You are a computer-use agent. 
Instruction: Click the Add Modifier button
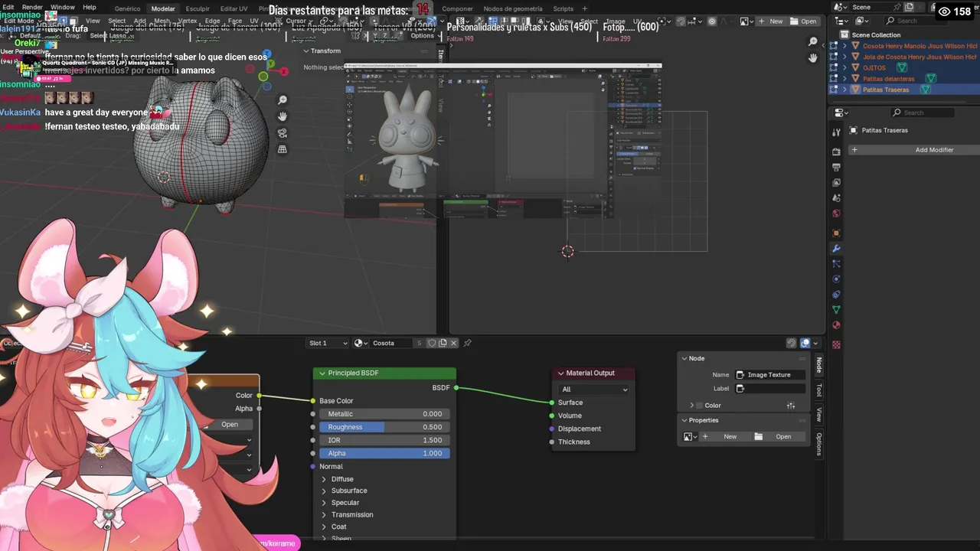(x=915, y=150)
